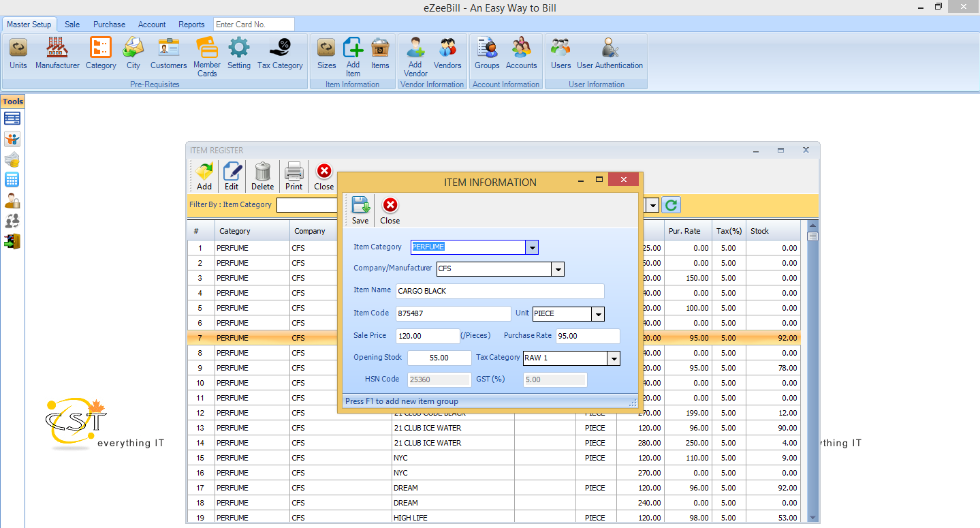Switch to the Account tab
980x528 pixels.
[152, 25]
